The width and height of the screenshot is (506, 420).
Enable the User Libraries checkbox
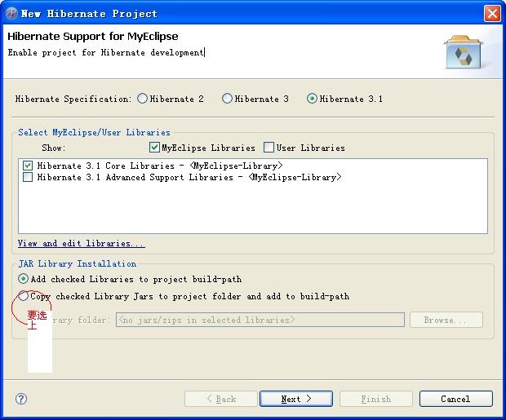tap(269, 148)
